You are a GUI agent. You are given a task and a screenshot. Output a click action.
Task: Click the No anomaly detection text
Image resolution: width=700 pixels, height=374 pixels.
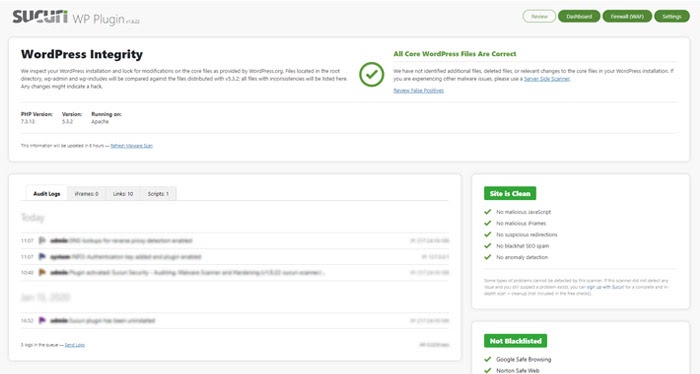click(522, 258)
